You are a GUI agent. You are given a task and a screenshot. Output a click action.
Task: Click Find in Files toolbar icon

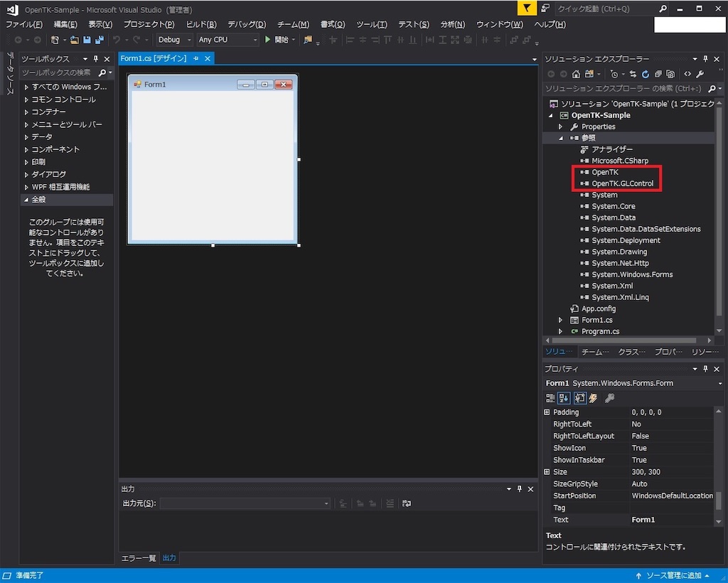tap(308, 40)
